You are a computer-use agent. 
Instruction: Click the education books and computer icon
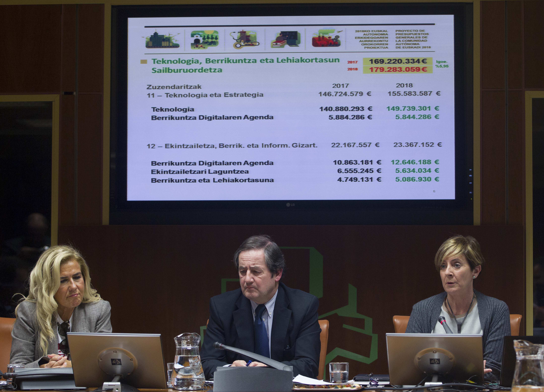pos(285,40)
